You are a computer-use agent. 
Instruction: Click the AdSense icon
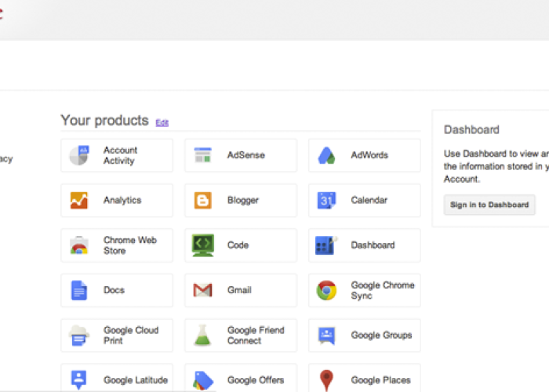click(202, 155)
